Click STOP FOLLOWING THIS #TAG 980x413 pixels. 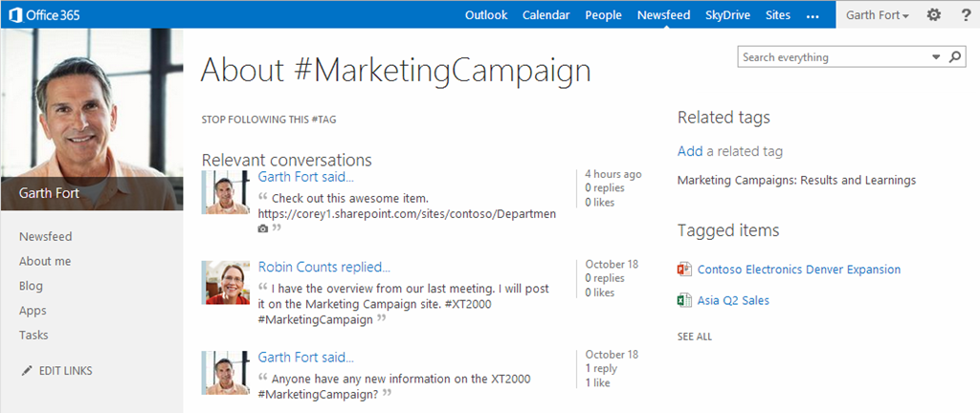click(x=269, y=120)
